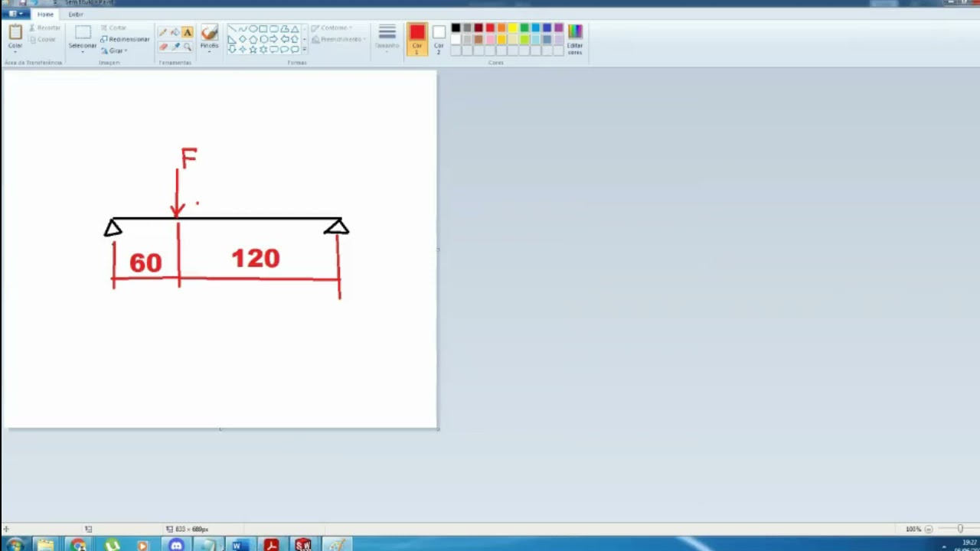
Task: Open the Redimensionar resize dialog
Action: click(125, 39)
